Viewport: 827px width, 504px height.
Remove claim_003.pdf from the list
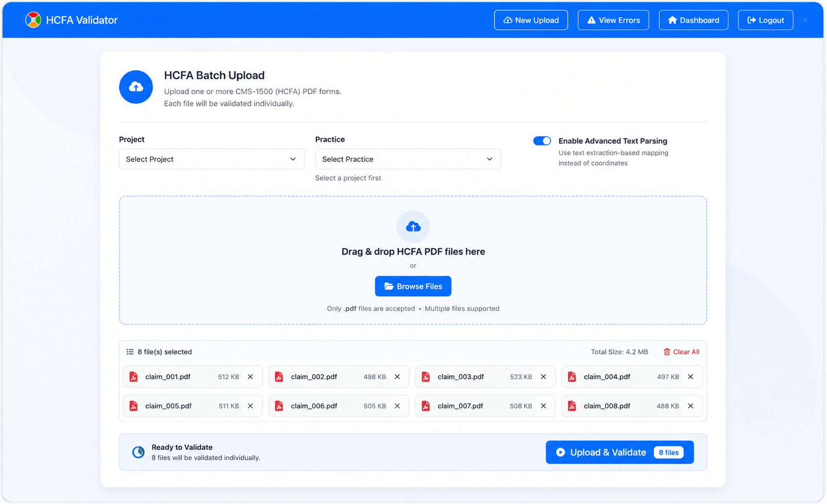click(543, 377)
